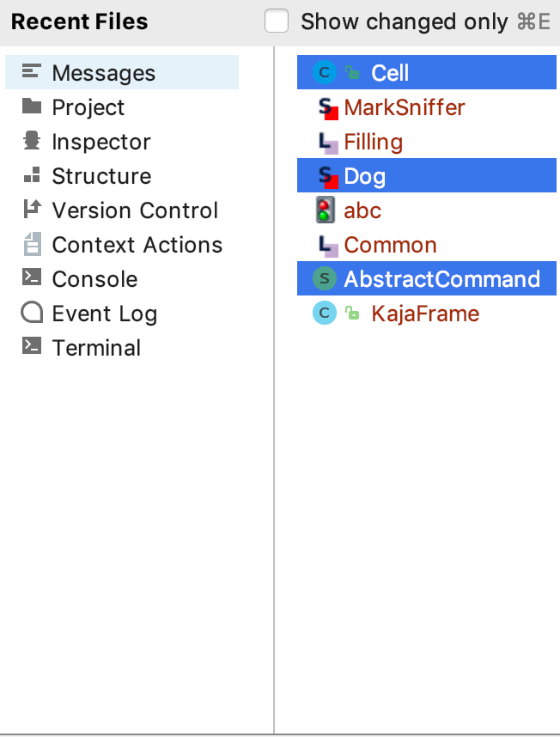Click the green lock icon beside KajaFrame
The height and width of the screenshot is (737, 560).
point(352,314)
